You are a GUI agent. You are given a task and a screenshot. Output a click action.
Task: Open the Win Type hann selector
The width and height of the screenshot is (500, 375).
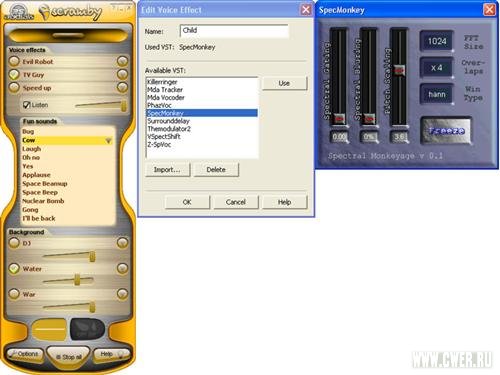click(436, 94)
